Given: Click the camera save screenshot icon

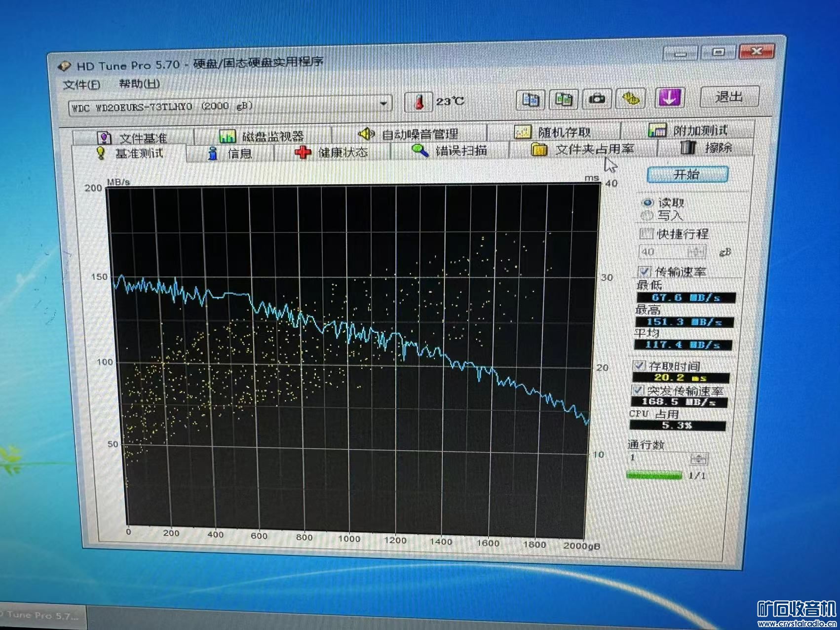Looking at the screenshot, I should tap(597, 98).
